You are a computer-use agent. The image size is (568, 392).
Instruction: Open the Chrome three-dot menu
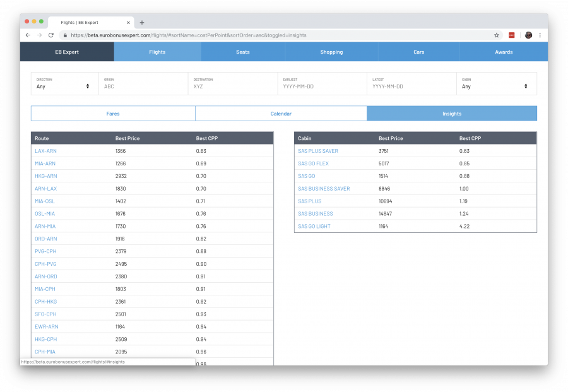pos(540,35)
